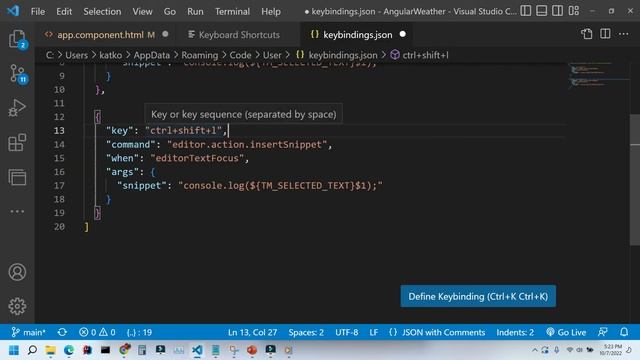Expand the keybindings.json breadcrumb segment
This screenshot has height=360, width=640.
(x=342, y=55)
